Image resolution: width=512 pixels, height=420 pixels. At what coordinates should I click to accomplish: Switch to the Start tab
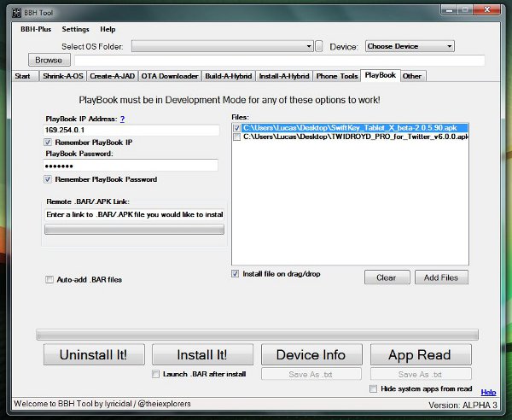tap(23, 76)
